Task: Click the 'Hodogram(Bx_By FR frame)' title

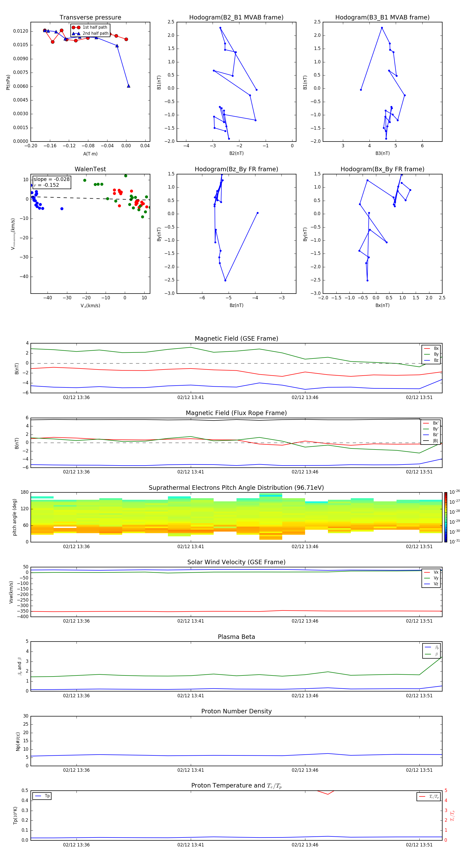Action: (382, 169)
